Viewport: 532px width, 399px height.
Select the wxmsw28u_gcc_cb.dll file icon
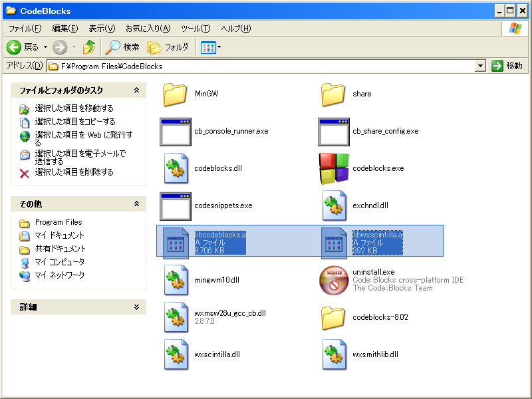coord(176,317)
